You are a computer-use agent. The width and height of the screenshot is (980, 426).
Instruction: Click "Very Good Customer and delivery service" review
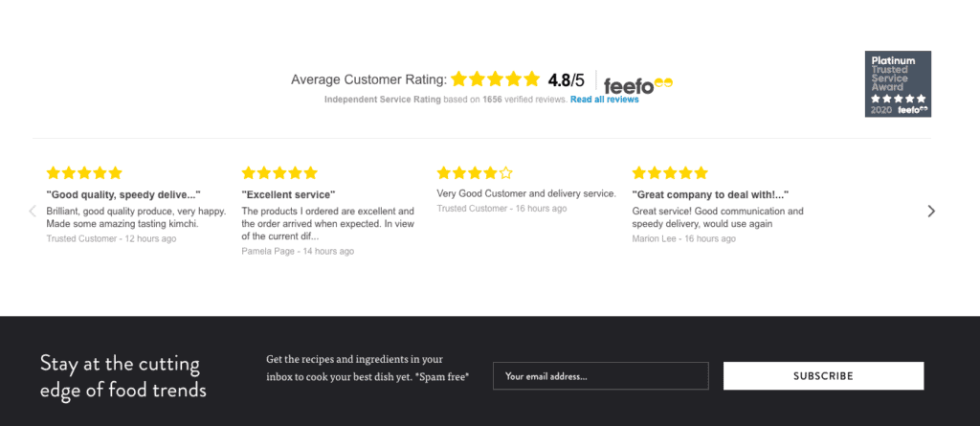pyautogui.click(x=526, y=194)
